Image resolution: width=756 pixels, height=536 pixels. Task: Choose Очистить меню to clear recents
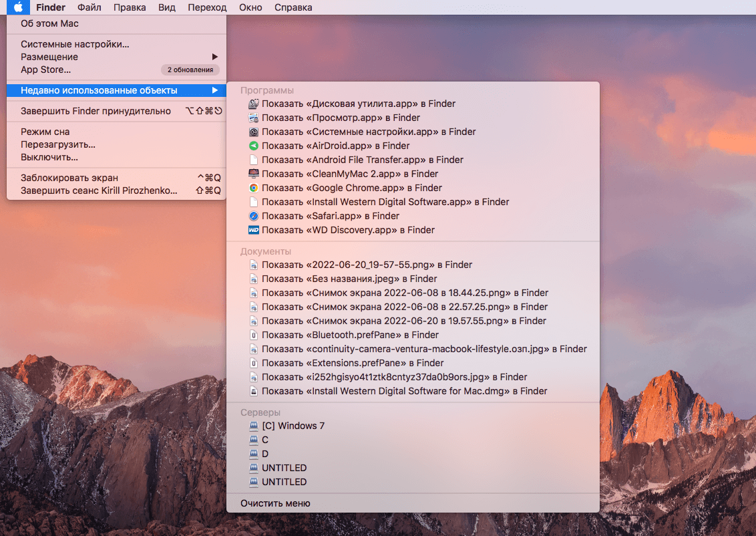[275, 503]
